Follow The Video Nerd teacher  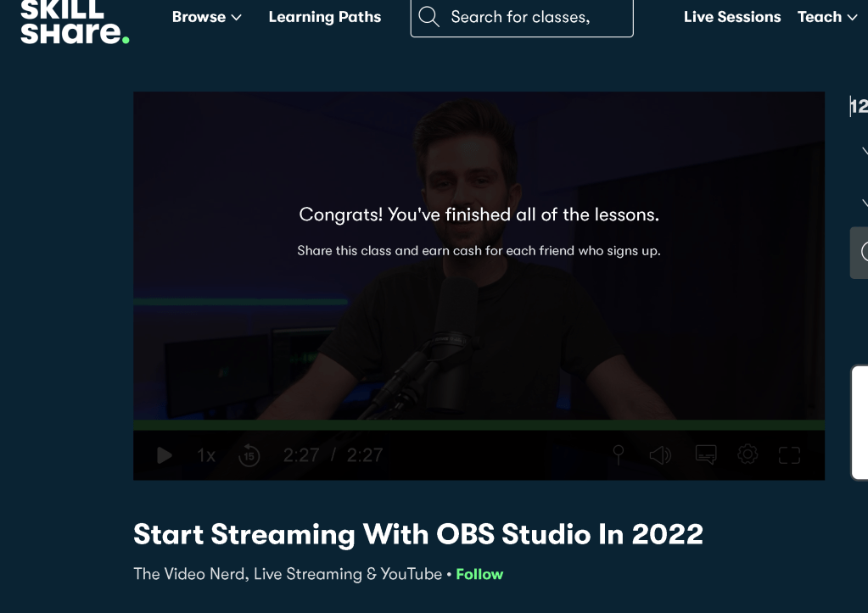pyautogui.click(x=479, y=574)
